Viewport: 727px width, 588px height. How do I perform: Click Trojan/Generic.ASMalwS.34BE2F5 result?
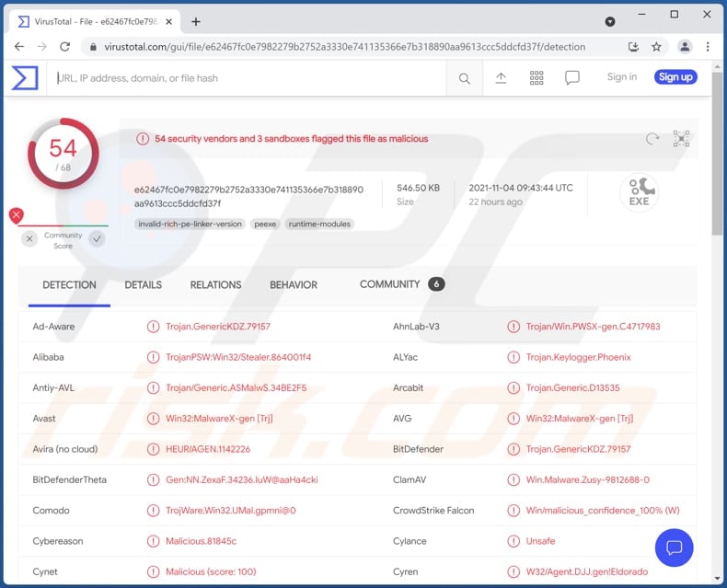click(x=236, y=387)
